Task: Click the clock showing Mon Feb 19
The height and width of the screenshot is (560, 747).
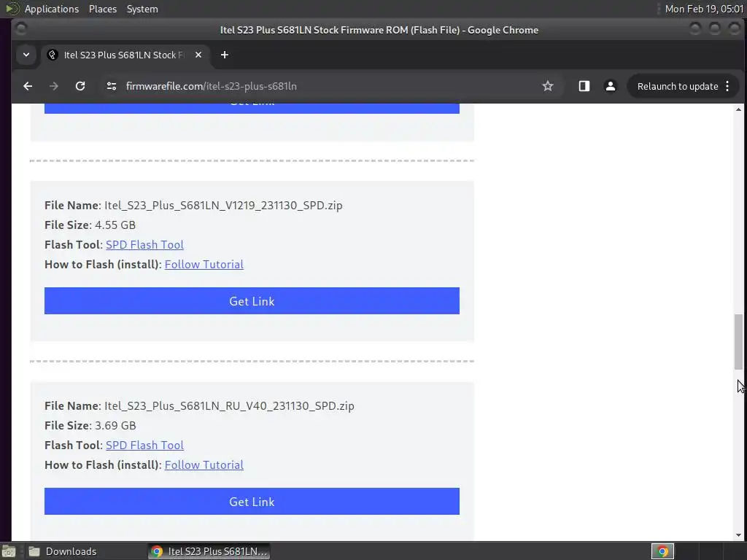Action: (704, 9)
